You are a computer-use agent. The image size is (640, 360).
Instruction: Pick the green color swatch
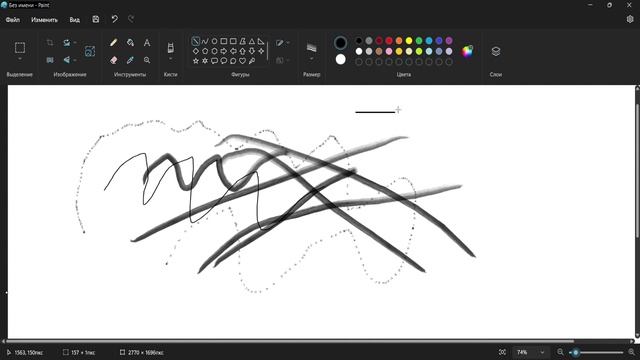click(x=419, y=40)
